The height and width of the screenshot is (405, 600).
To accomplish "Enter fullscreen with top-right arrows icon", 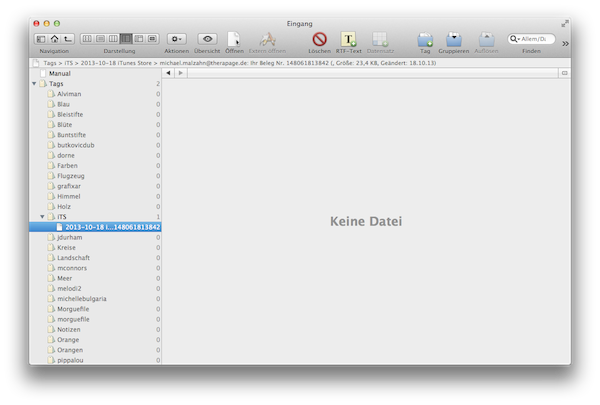I will tap(565, 24).
